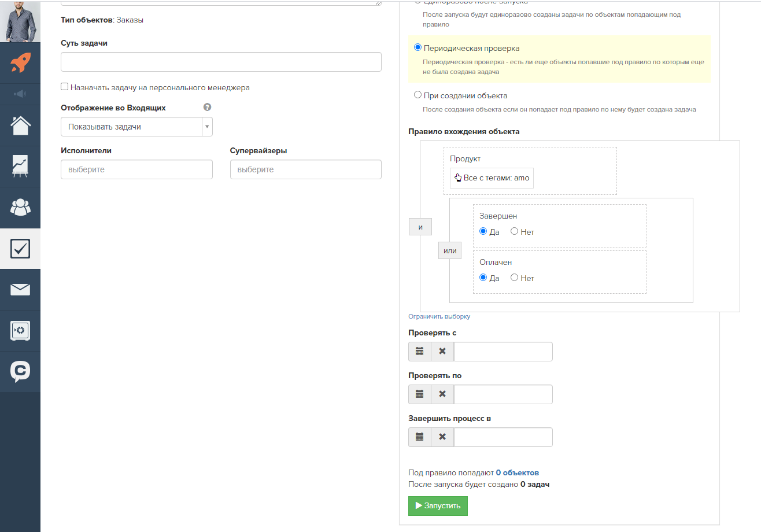Click the chat bubble sidebar icon
761x532 pixels.
tap(20, 372)
